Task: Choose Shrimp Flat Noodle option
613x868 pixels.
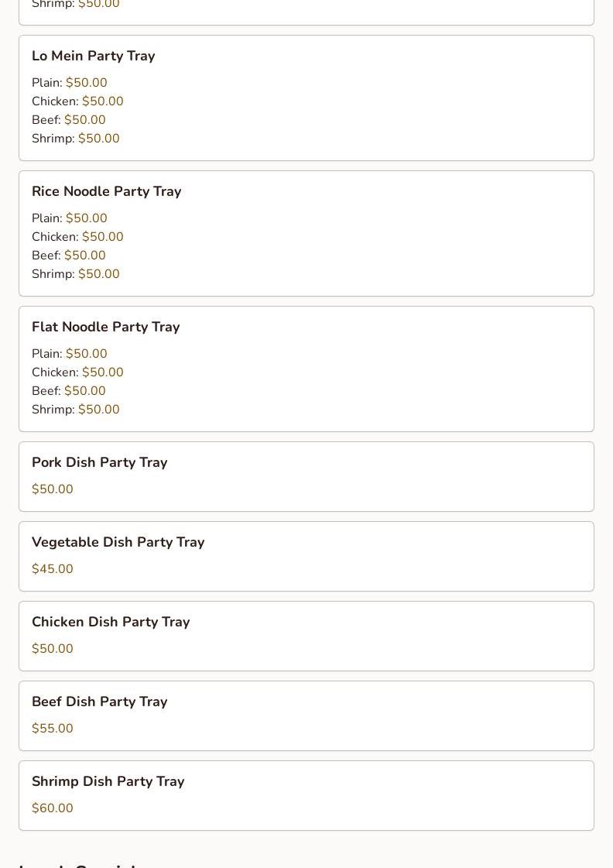Action: coord(75,410)
